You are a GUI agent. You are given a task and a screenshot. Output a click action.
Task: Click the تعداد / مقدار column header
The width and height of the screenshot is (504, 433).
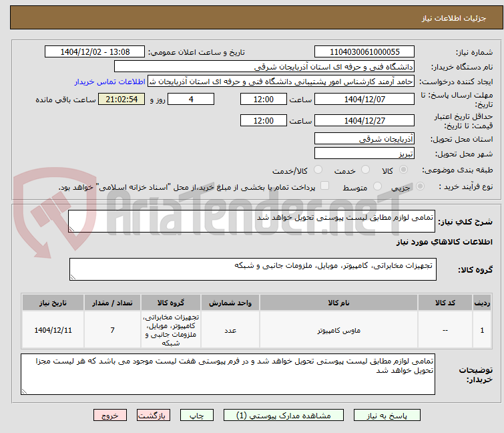coord(112,303)
